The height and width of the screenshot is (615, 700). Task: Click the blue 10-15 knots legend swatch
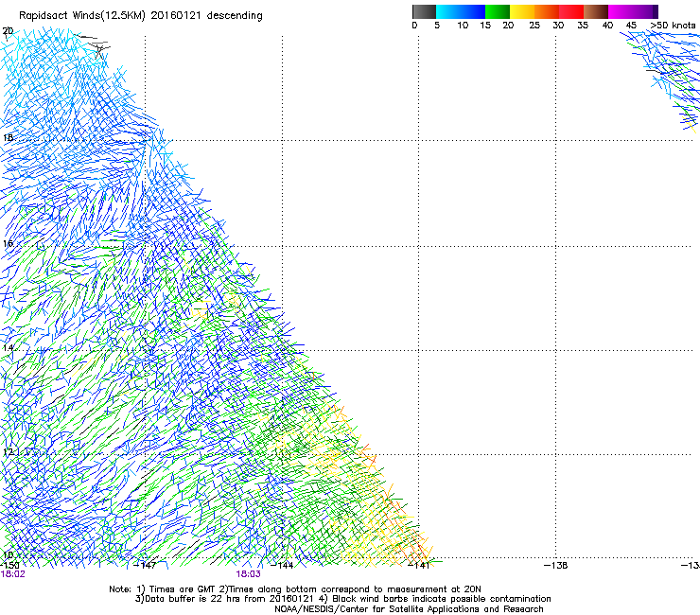[x=473, y=11]
